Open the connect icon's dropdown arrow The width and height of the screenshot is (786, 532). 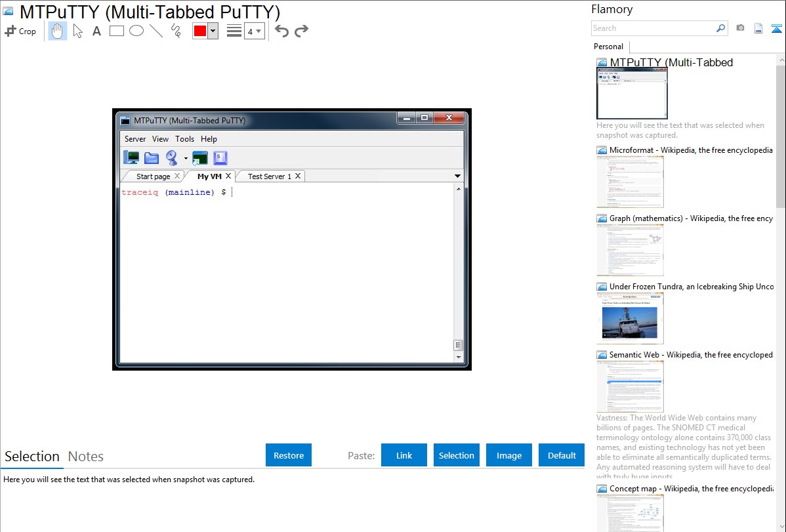click(186, 159)
